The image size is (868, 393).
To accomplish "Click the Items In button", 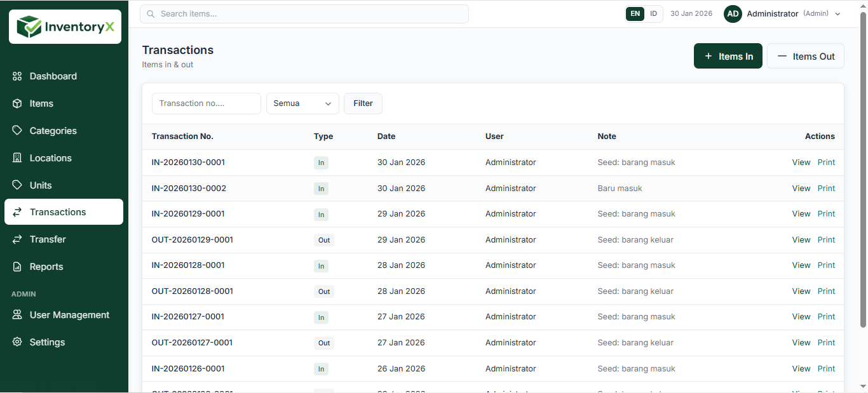I will tap(728, 56).
